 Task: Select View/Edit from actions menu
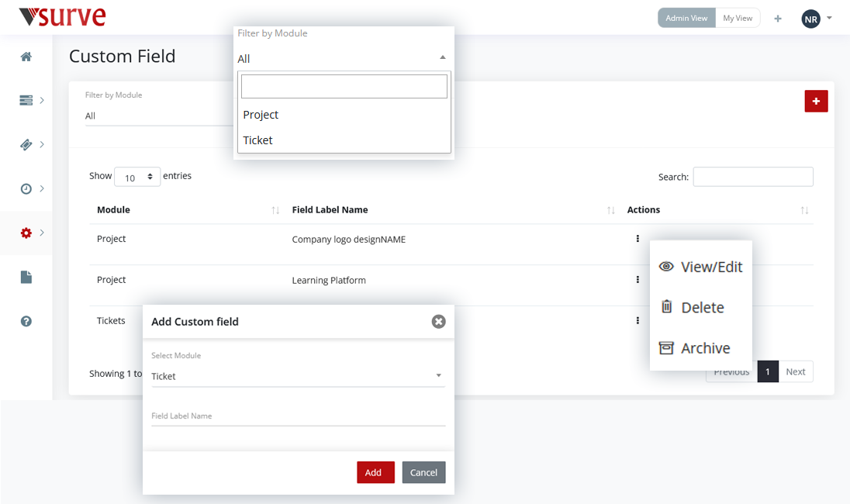(701, 267)
